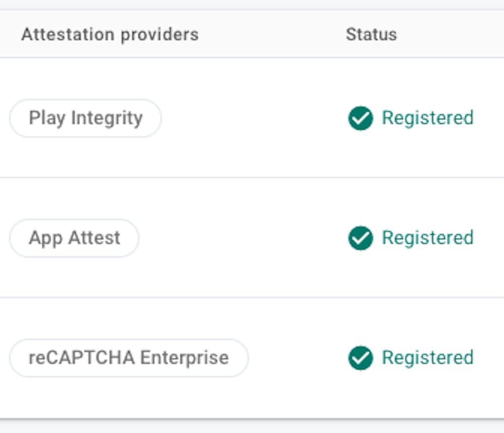Click empty space between App Attest and its status
504x433 pixels.
242,238
